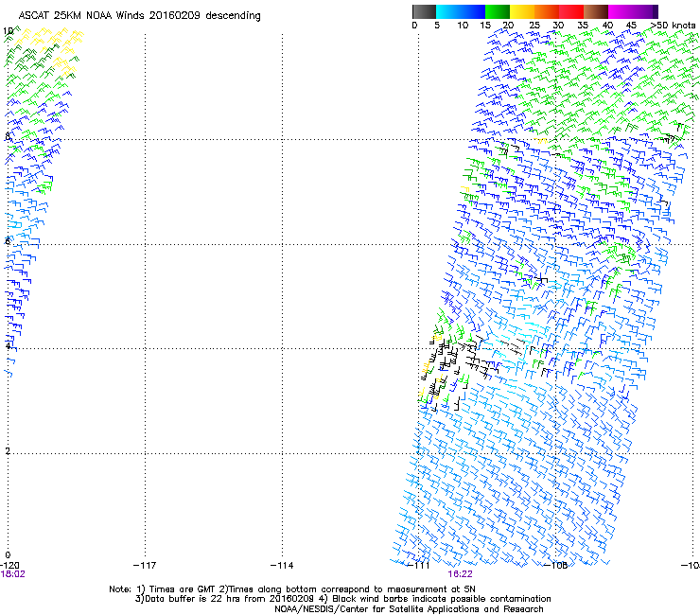Click the brown 35-40 knots color bar segment

click(596, 11)
